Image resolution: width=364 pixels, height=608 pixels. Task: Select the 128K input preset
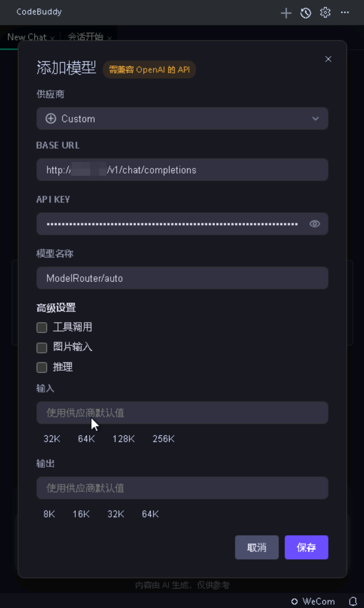point(124,439)
